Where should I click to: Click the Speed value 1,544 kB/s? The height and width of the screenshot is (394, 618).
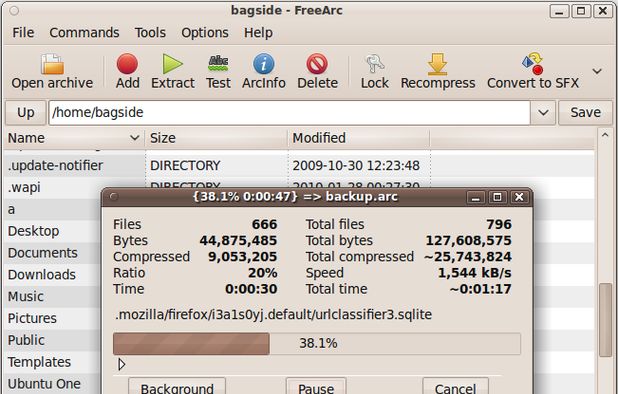pos(475,273)
